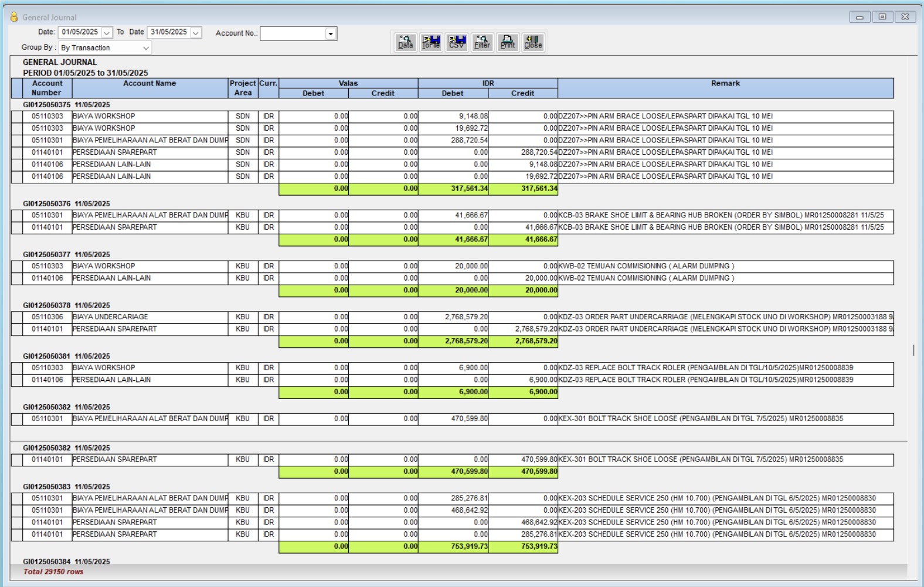Restore down the General Journal window

point(882,17)
